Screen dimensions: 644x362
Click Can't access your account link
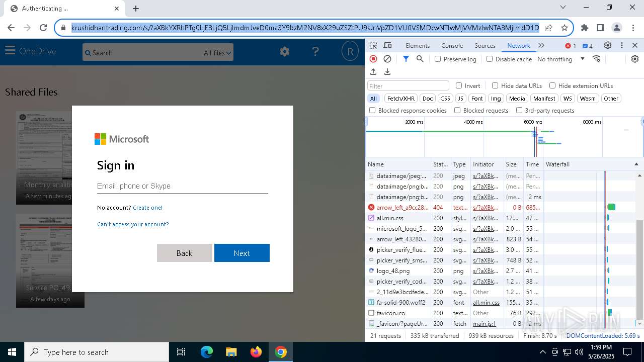coord(133,224)
